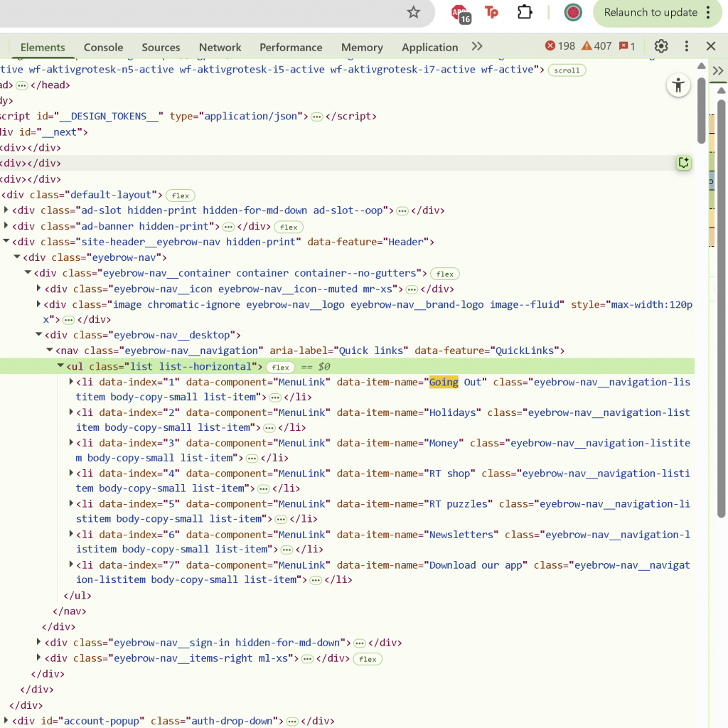The height and width of the screenshot is (728, 728).
Task: Select the highlighted "Going" attribute text
Action: tap(444, 382)
